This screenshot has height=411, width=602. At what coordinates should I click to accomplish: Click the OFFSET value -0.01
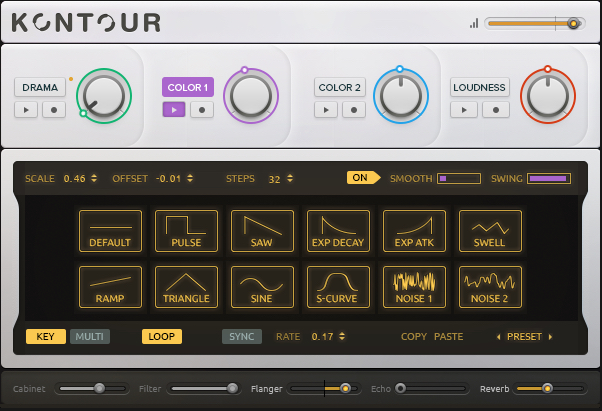click(x=168, y=179)
